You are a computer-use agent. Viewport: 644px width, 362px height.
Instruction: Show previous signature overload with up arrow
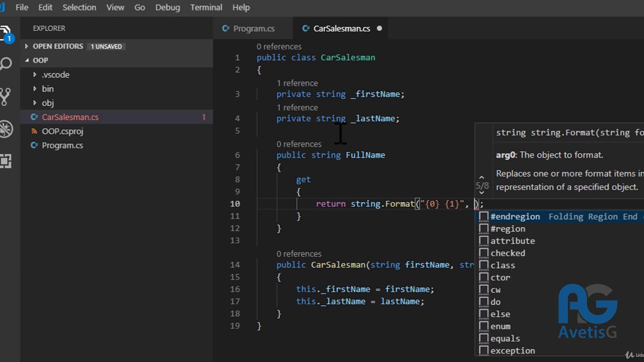[481, 177]
